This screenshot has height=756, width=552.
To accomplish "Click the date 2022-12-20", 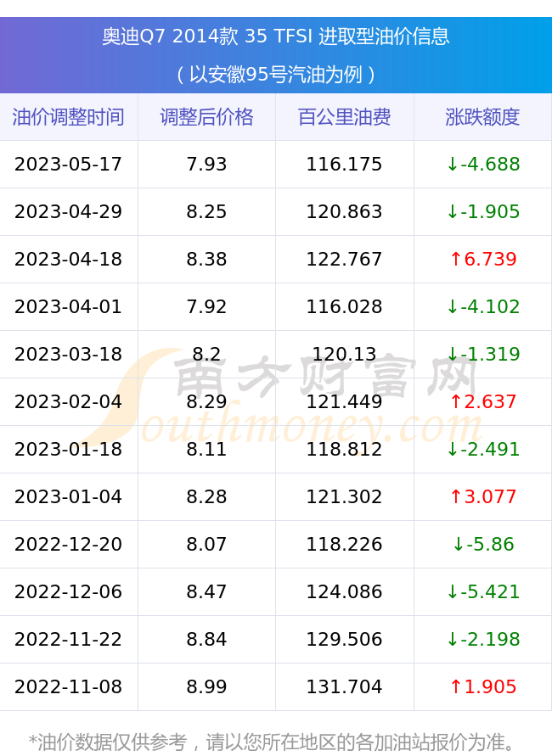I will pyautogui.click(x=69, y=545).
